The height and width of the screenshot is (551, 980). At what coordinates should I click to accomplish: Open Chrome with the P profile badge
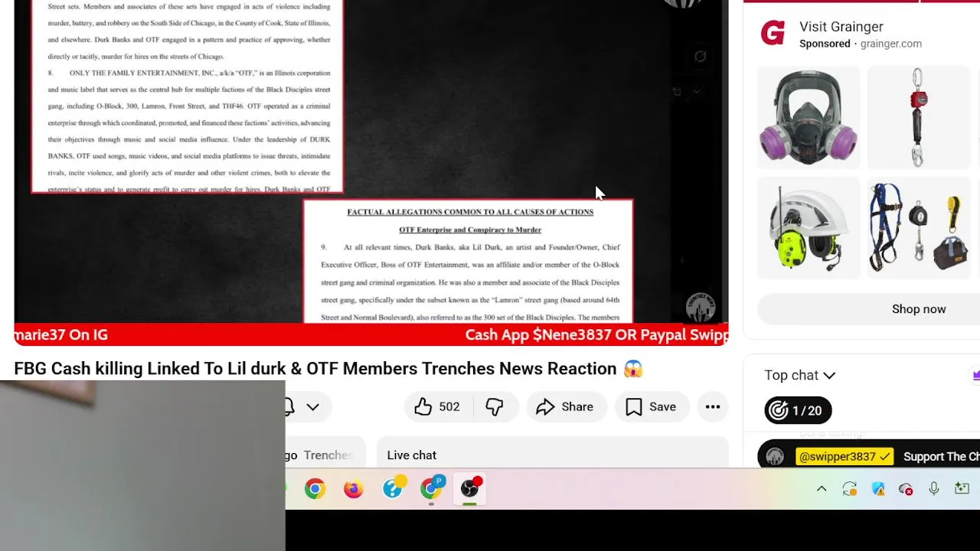432,488
